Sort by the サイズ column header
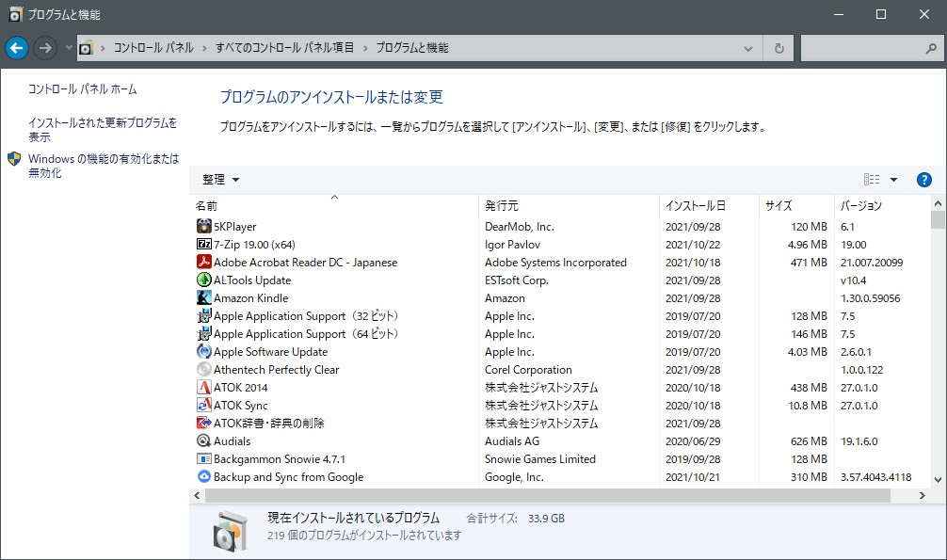 (x=796, y=205)
